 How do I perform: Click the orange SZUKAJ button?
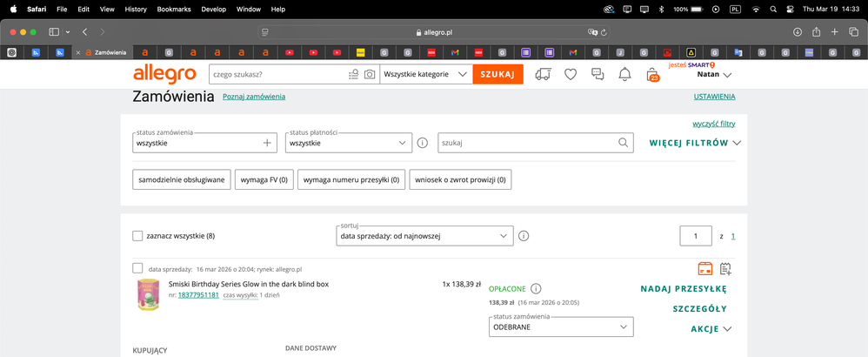[497, 75]
